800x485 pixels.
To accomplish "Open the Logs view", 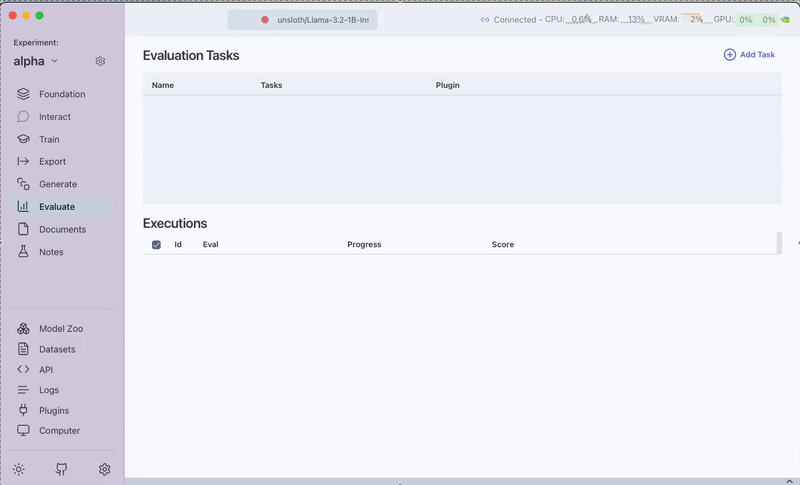I will point(48,390).
